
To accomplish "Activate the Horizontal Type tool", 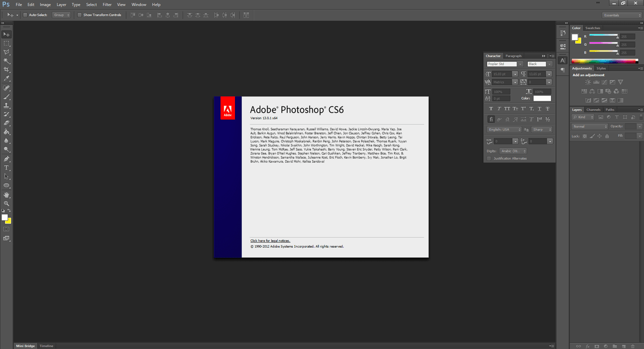I will 7,168.
